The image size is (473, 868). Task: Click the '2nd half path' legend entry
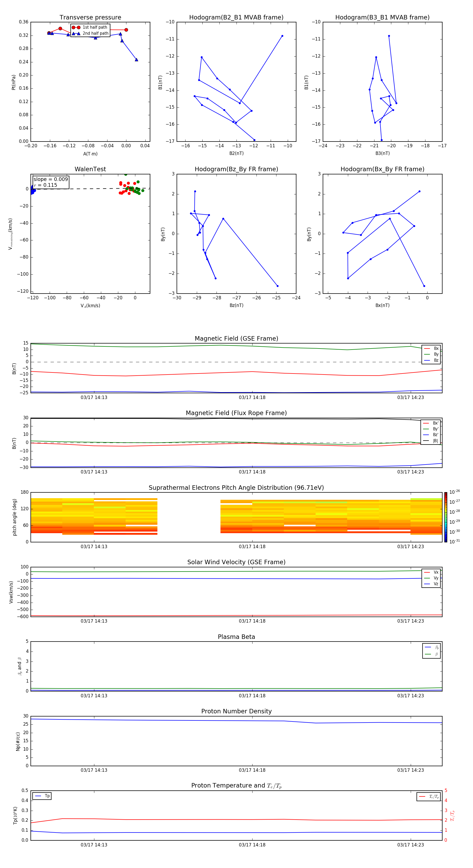[x=90, y=33]
